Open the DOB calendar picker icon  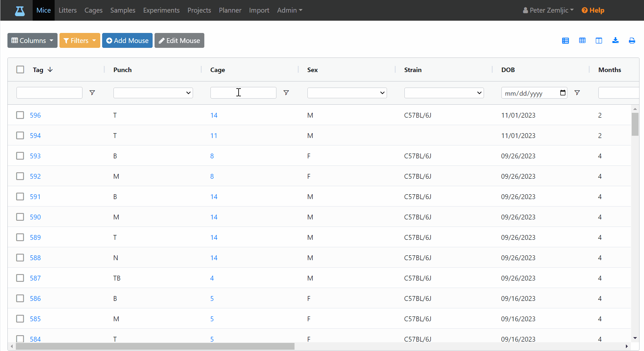point(563,93)
